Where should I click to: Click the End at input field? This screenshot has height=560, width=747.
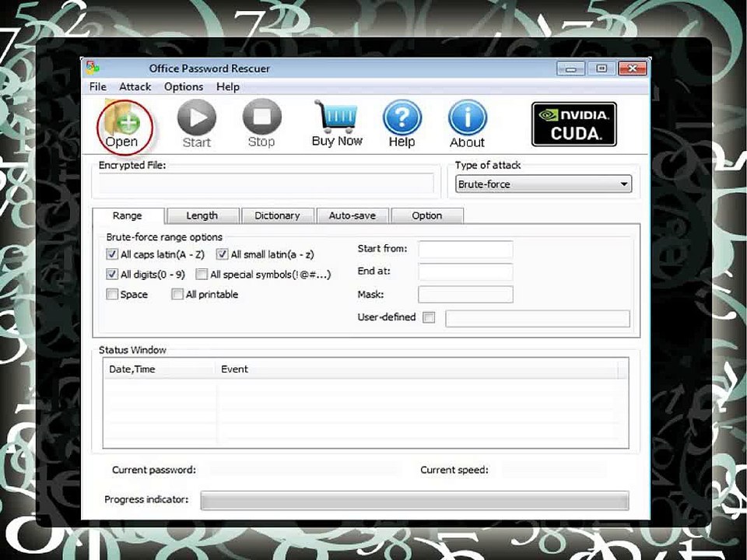point(465,272)
